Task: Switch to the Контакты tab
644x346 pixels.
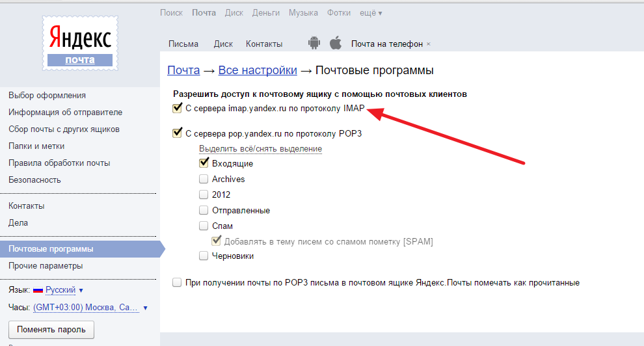Action: pos(264,44)
